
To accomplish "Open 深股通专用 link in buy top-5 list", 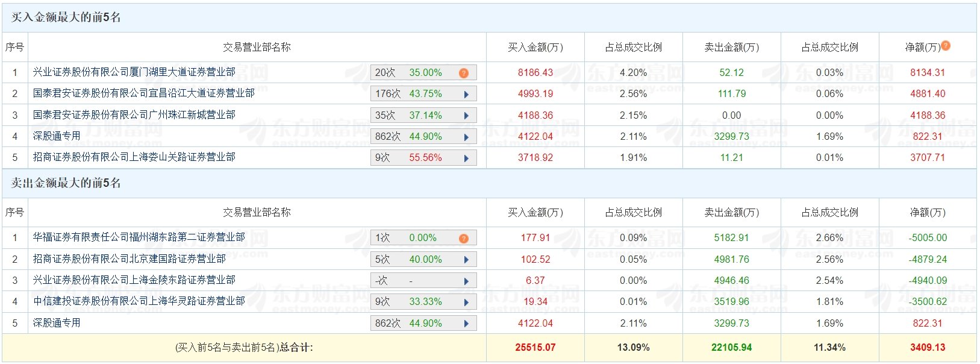I will coord(57,136).
